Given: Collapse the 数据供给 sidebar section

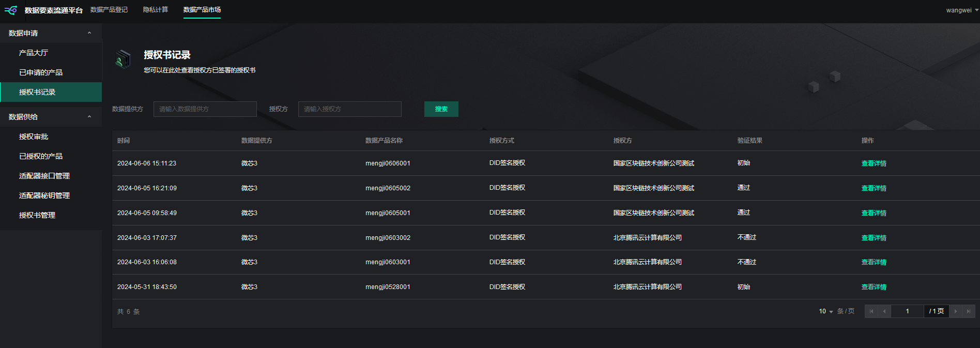Looking at the screenshot, I should 89,117.
